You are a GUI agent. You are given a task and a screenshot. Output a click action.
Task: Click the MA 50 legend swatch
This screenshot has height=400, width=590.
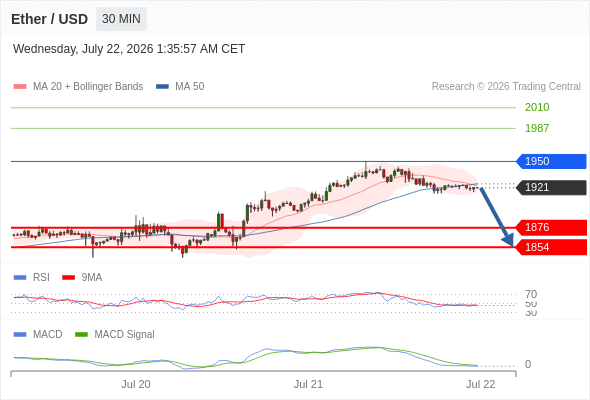[162, 87]
